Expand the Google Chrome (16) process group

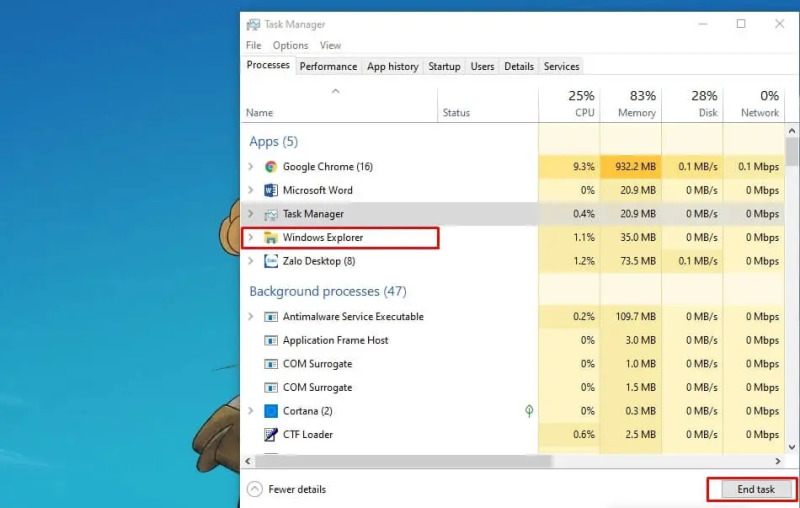(x=251, y=166)
